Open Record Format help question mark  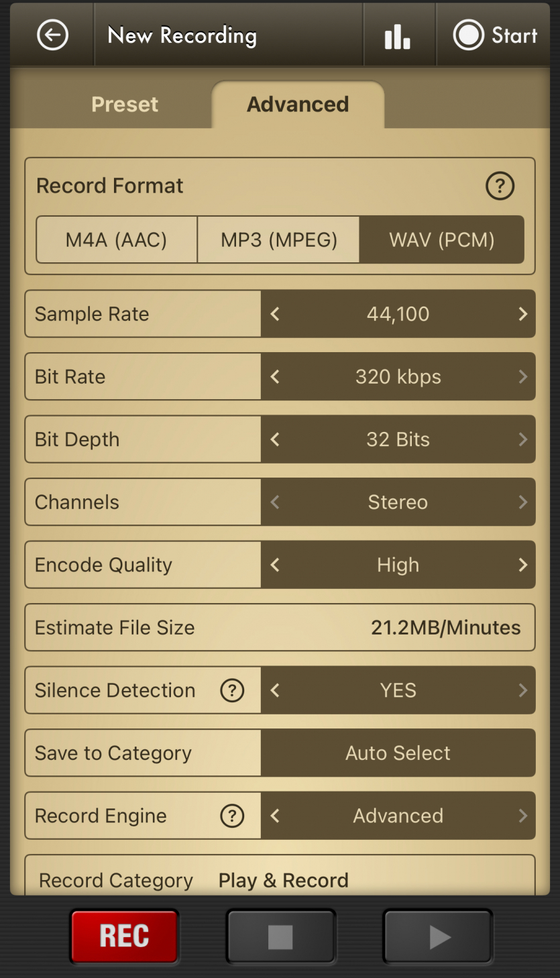coord(500,186)
